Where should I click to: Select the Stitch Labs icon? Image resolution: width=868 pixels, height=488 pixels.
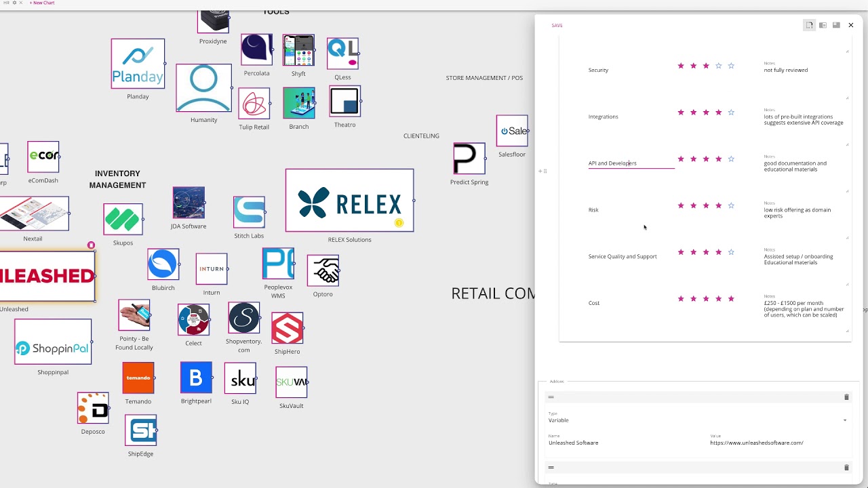click(x=249, y=213)
